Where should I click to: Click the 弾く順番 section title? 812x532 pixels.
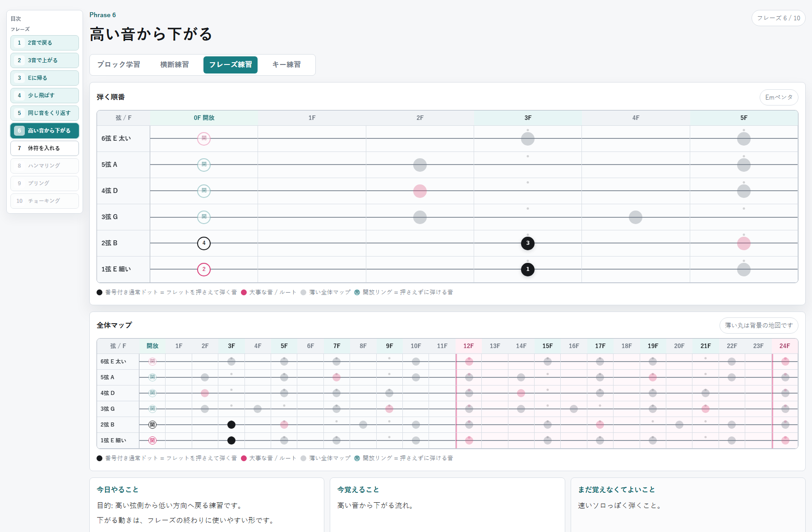tap(111, 97)
